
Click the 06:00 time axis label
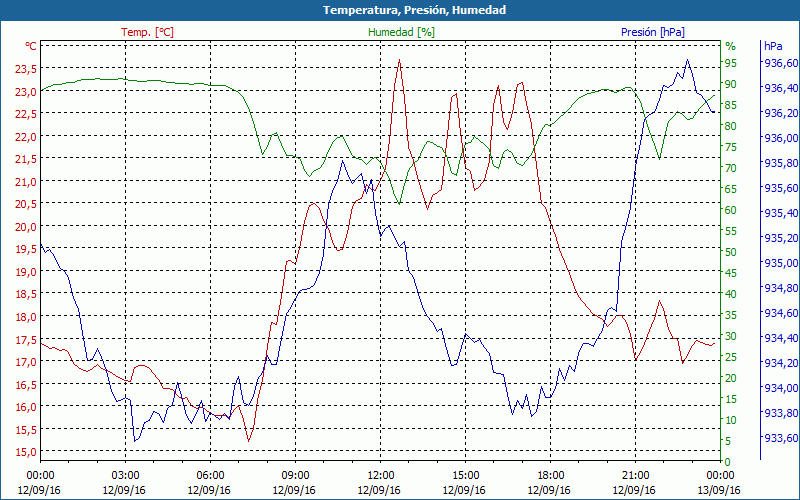[210, 476]
